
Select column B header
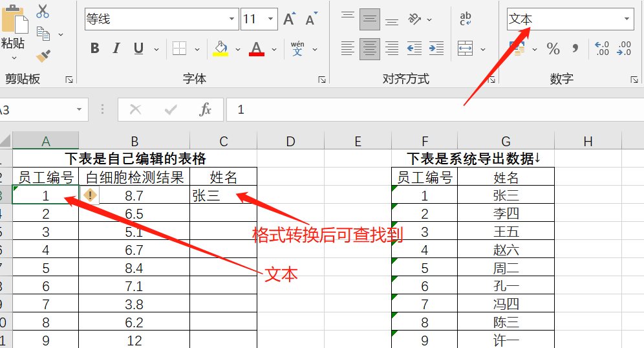coord(134,141)
